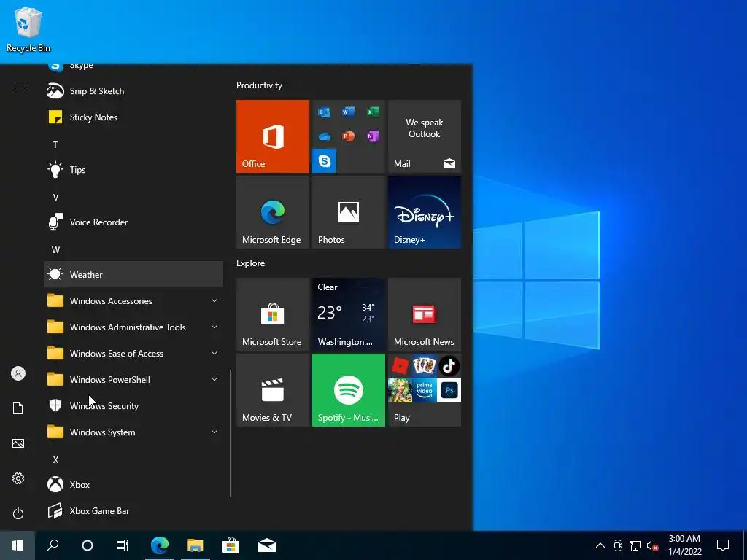This screenshot has height=560, width=747.
Task: Open Cortana circle on taskbar
Action: pyautogui.click(x=88, y=545)
